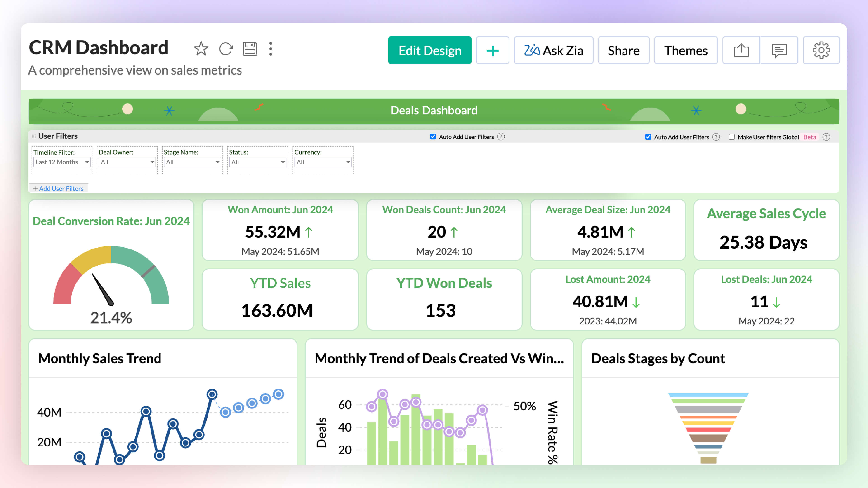Click the green plus add icon
868x488 pixels.
(x=492, y=51)
